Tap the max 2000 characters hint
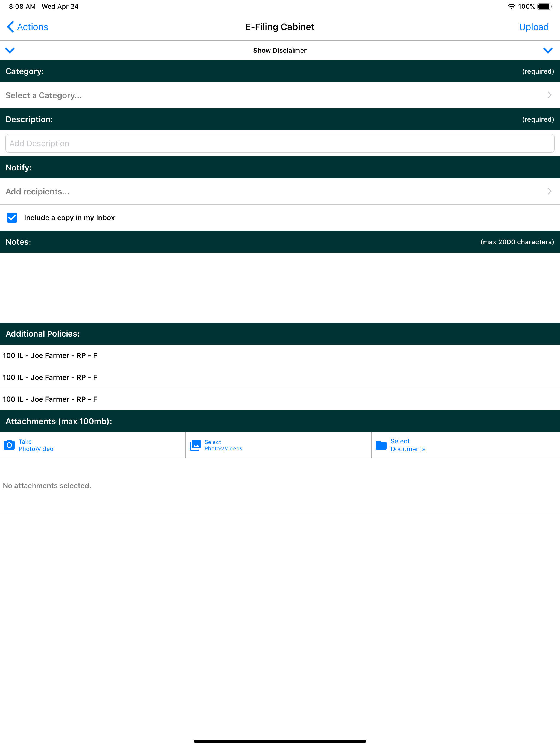The height and width of the screenshot is (747, 560). (x=517, y=242)
